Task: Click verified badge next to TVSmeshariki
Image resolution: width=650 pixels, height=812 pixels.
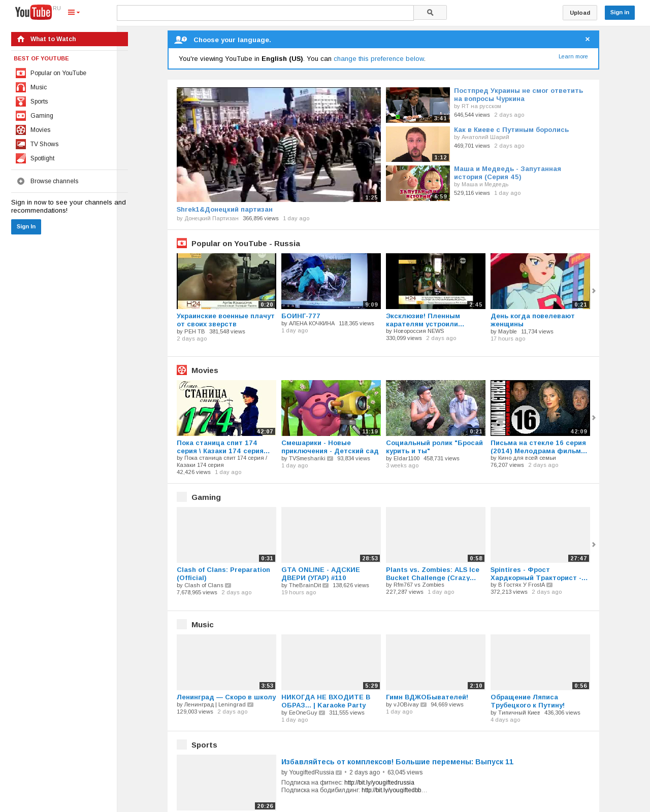Action: (x=330, y=459)
